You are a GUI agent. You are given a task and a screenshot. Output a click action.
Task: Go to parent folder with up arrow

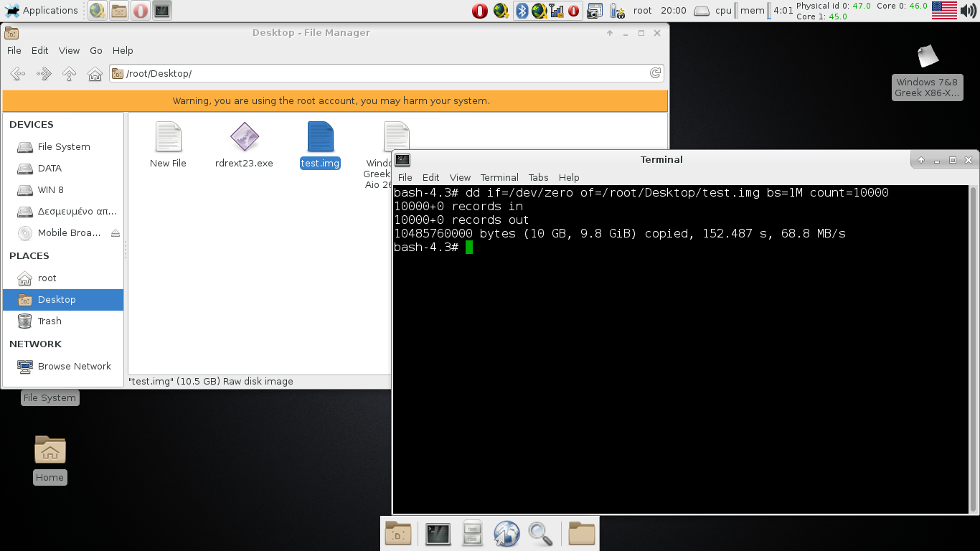coord(69,73)
